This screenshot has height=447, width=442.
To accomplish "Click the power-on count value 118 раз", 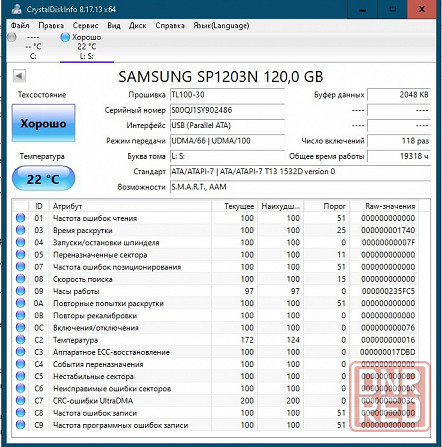I will click(399, 141).
